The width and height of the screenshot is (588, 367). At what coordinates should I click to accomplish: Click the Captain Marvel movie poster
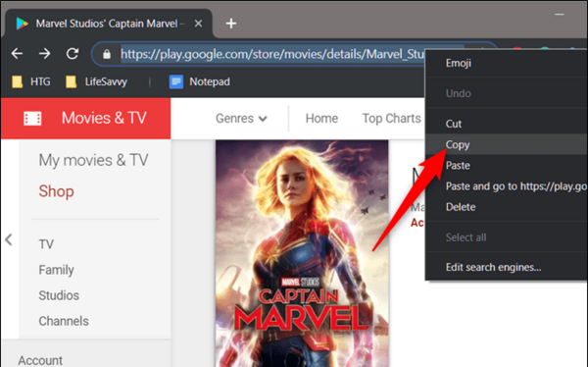[302, 253]
